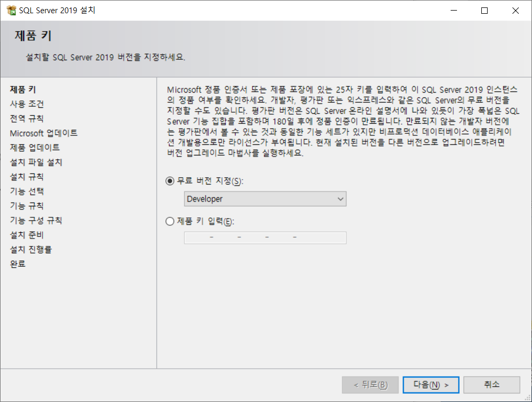Select '제품 키' step in sidebar
This screenshot has height=402, width=532.
pyautogui.click(x=23, y=89)
